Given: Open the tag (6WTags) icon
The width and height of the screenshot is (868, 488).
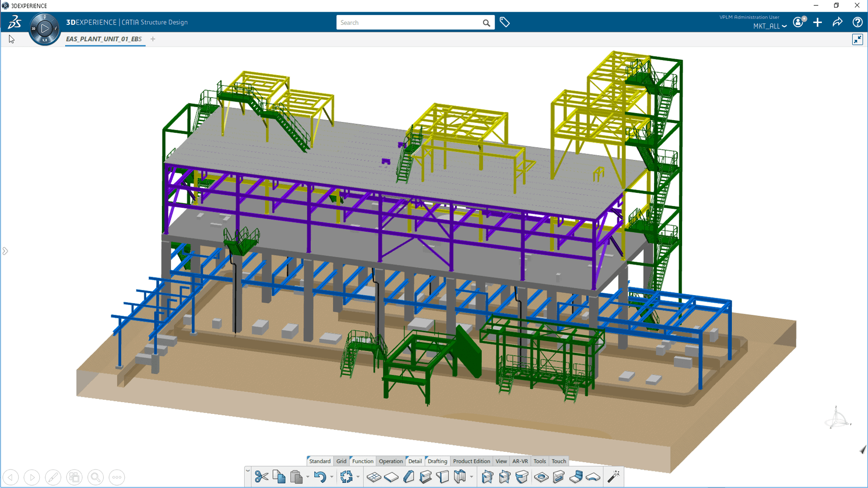Looking at the screenshot, I should [x=505, y=22].
